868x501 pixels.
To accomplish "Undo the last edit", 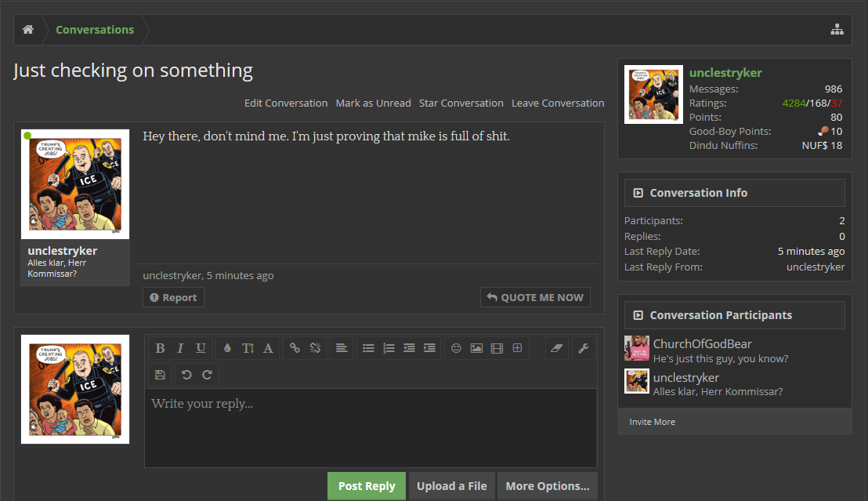I will point(186,375).
